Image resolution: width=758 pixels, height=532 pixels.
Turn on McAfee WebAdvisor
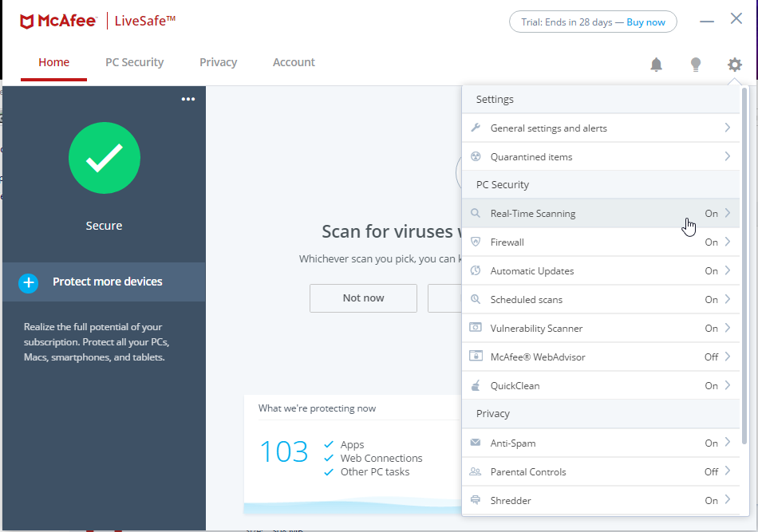pos(711,357)
